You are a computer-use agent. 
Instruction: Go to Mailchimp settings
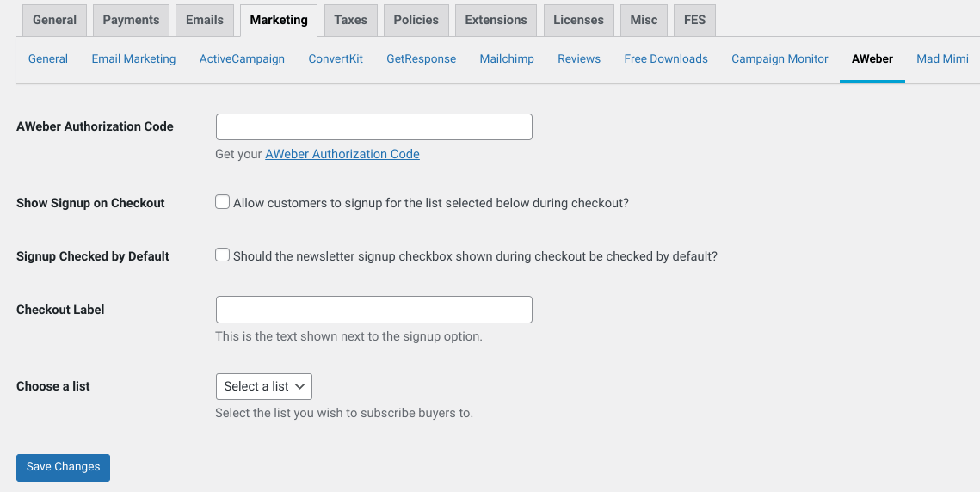point(507,58)
